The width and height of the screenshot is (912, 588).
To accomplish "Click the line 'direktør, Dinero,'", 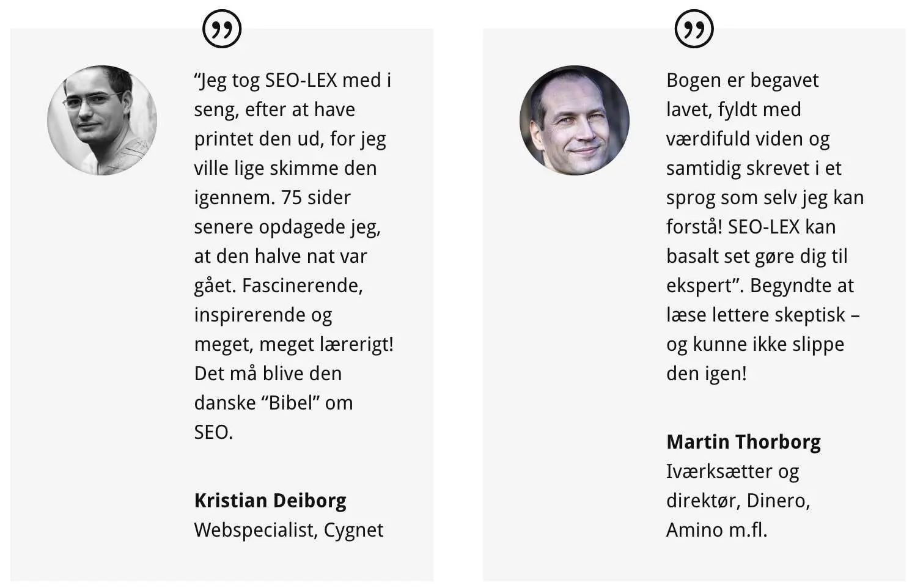I will (738, 501).
